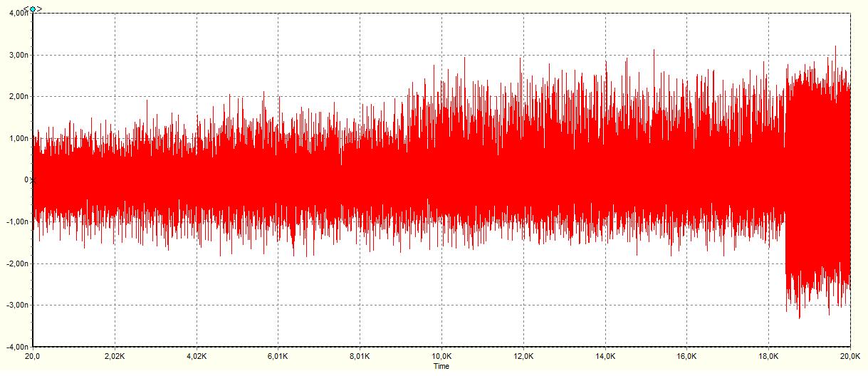This screenshot has height=376, width=868.
Task: Select the 6,01K time axis label
Action: point(278,355)
